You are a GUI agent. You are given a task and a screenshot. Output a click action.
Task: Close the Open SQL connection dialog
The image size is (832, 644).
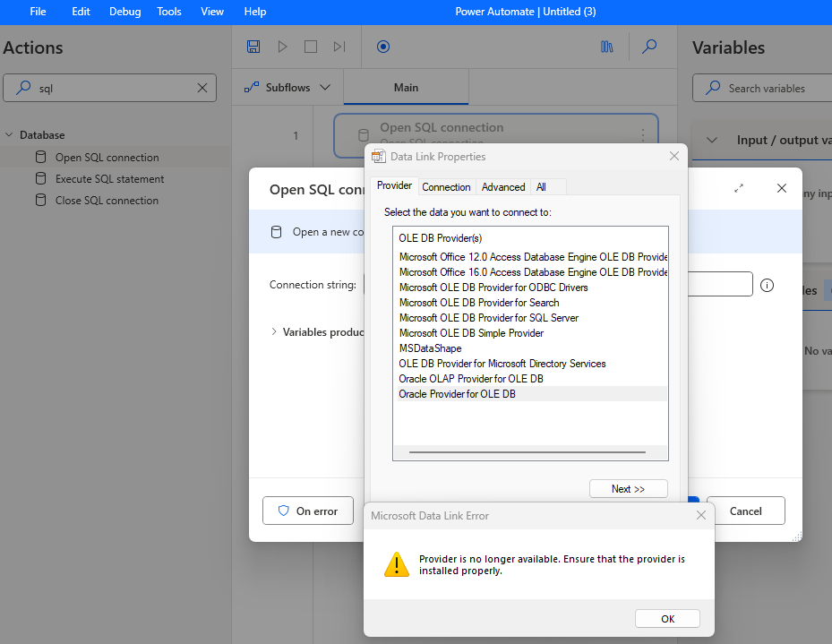[x=782, y=188]
